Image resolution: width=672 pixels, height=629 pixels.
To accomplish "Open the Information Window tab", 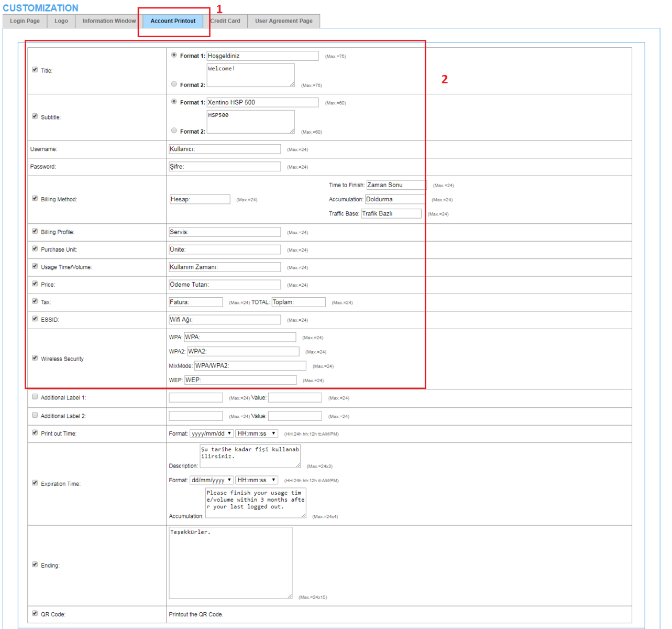I will (109, 21).
